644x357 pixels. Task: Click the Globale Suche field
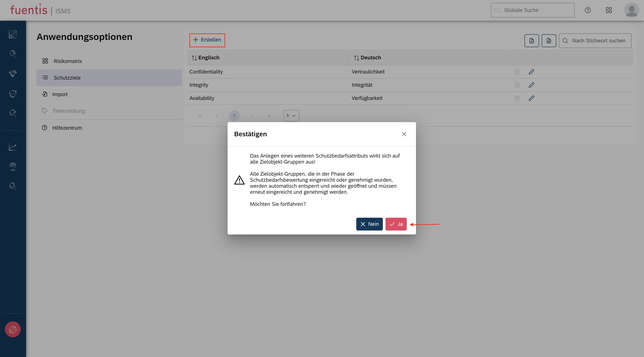tap(532, 10)
